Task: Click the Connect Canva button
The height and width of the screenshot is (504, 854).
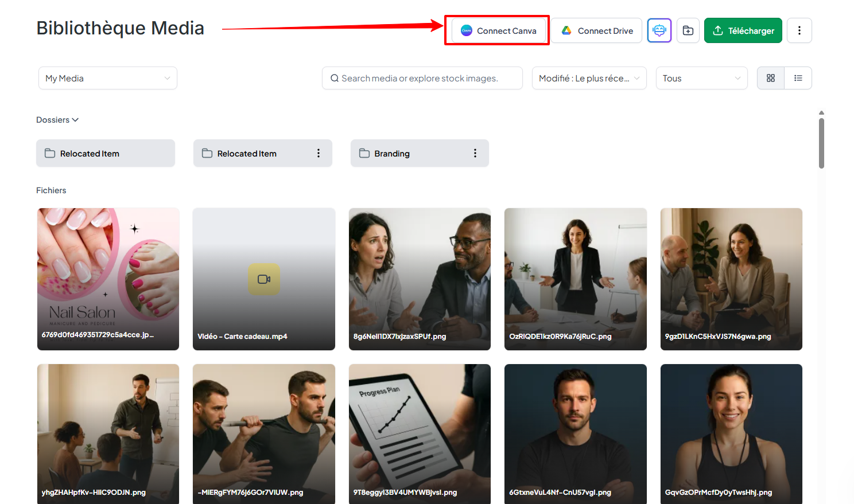Action: pos(498,30)
